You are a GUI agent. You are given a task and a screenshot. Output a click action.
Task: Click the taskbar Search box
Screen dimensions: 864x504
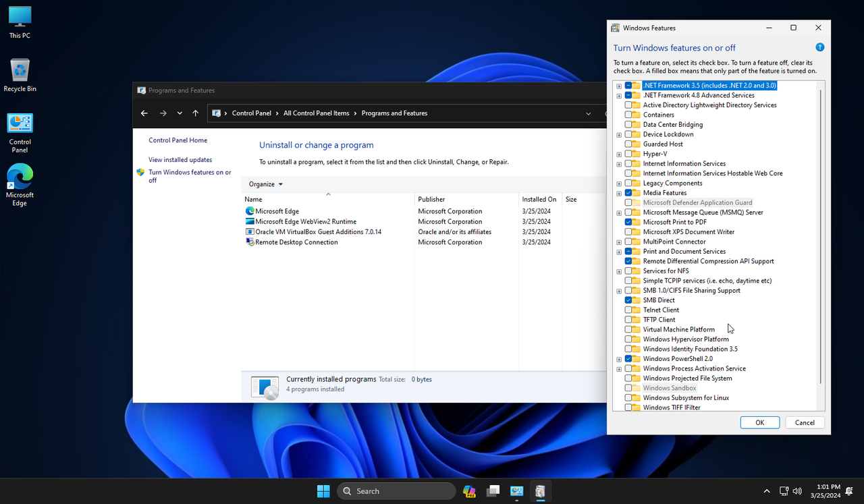coord(396,491)
